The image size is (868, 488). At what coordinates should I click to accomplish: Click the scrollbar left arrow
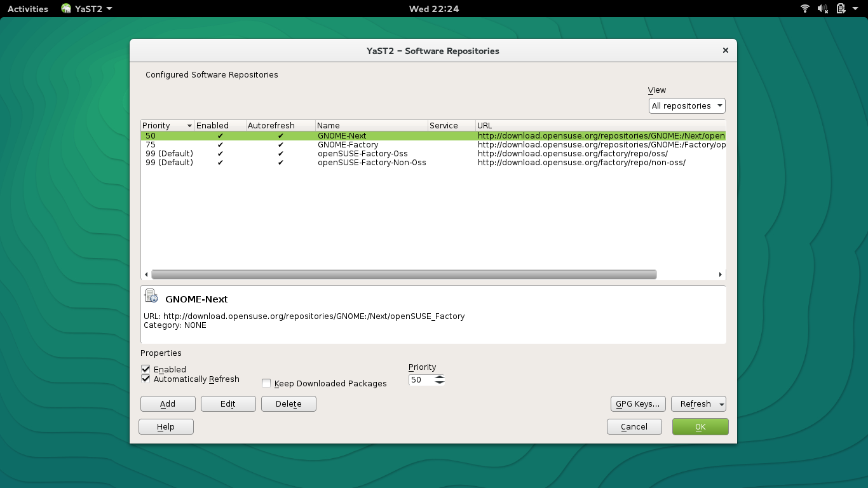pyautogui.click(x=146, y=274)
